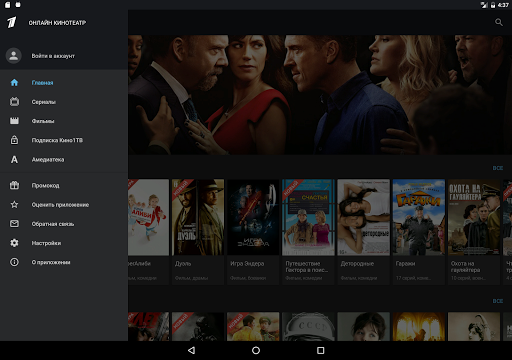512x360 pixels.
Task: Tap the envelope icon for Обратная связь
Action: click(x=14, y=224)
